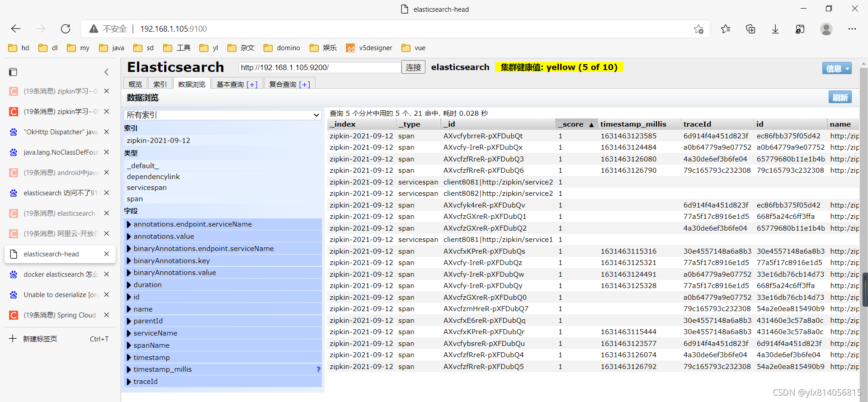Switch to the elasticsearch 访问不了 browser tab
Viewport: 868px width, 402px height.
pyautogui.click(x=60, y=193)
